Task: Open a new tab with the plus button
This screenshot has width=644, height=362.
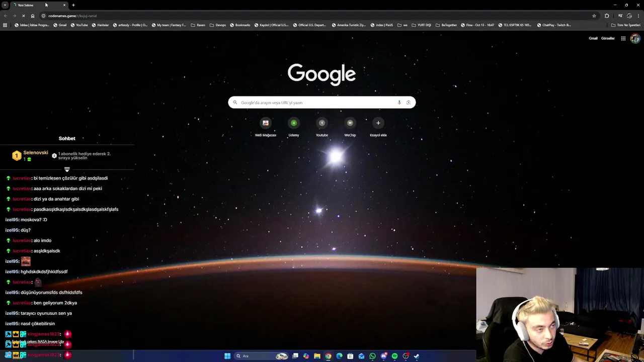Action: point(73,5)
